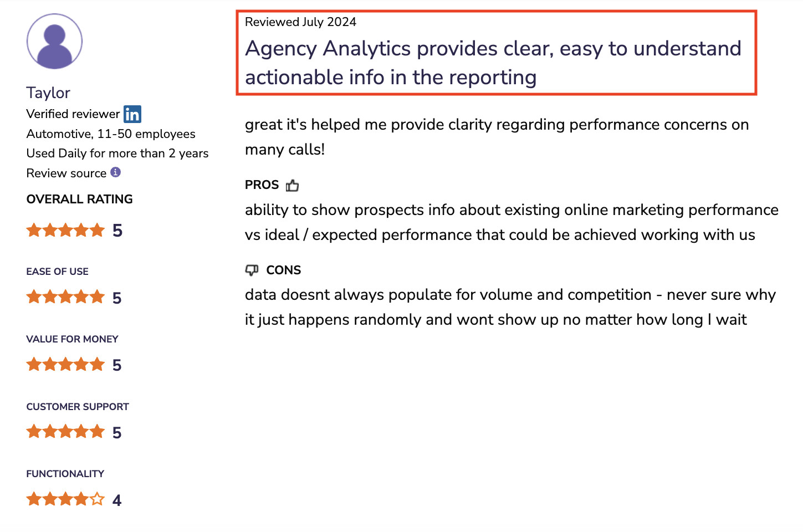Click the Used Daily for more than 2 years text

(x=117, y=153)
